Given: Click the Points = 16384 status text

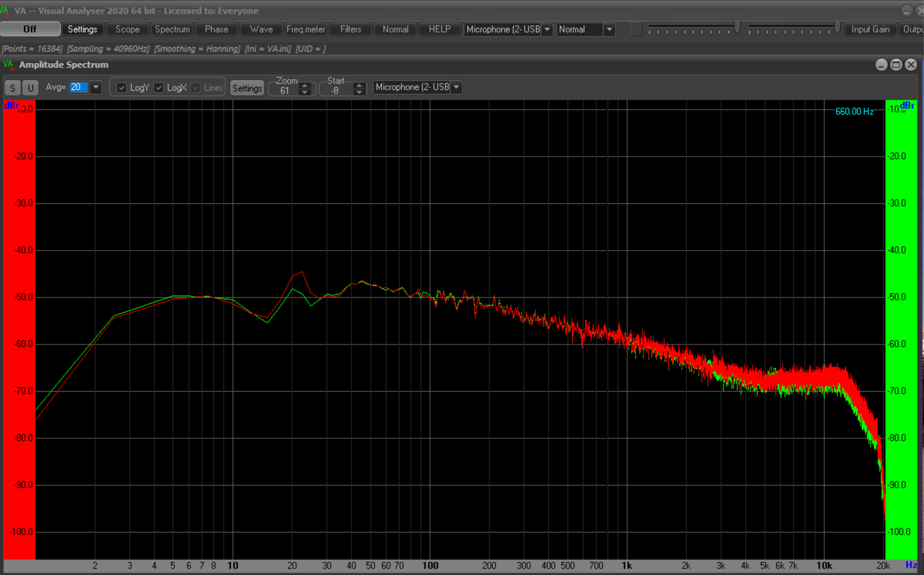Looking at the screenshot, I should pos(32,49).
